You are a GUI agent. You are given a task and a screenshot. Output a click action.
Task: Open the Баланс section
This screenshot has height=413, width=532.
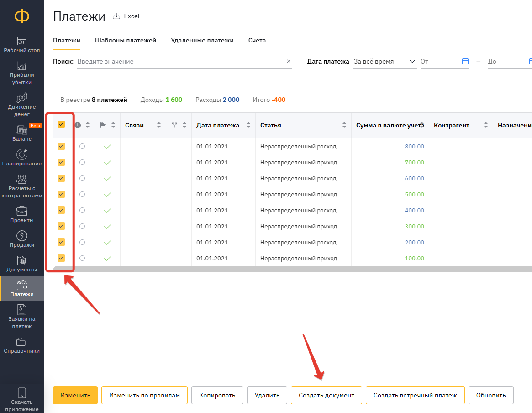22,133
